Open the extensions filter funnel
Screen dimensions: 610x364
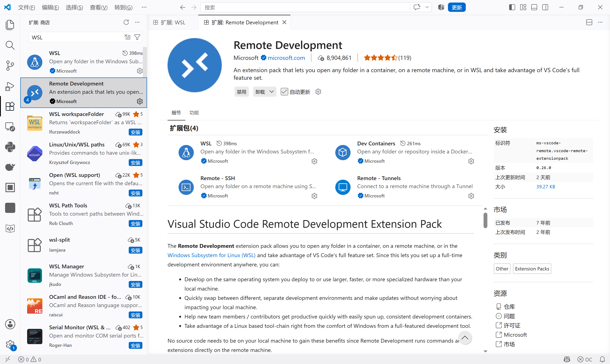(x=137, y=37)
